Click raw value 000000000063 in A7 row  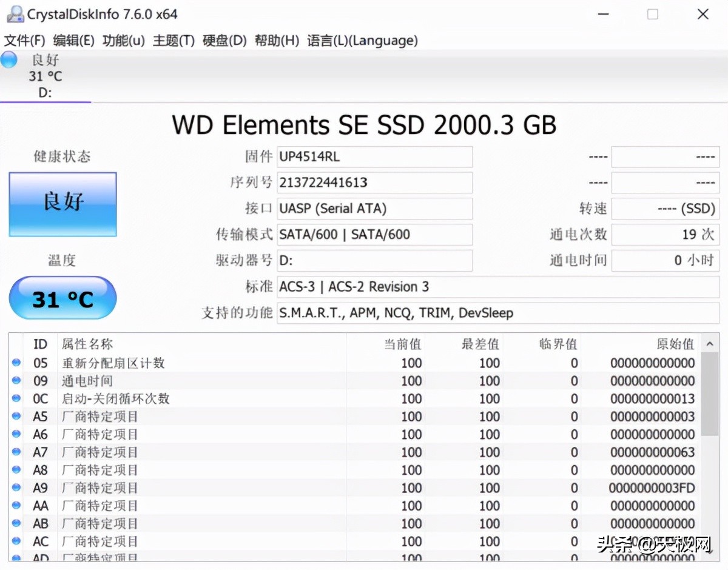[x=652, y=452]
